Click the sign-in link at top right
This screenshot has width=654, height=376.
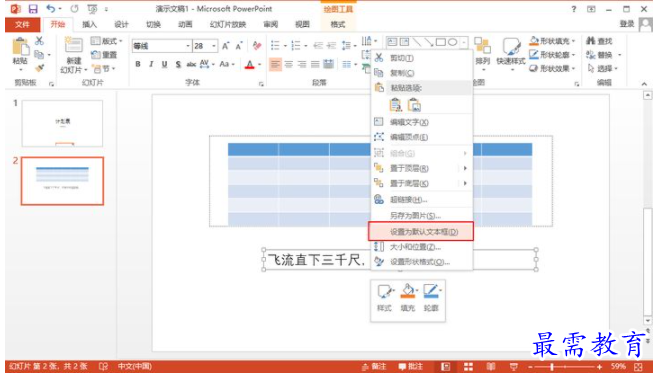tap(627, 24)
